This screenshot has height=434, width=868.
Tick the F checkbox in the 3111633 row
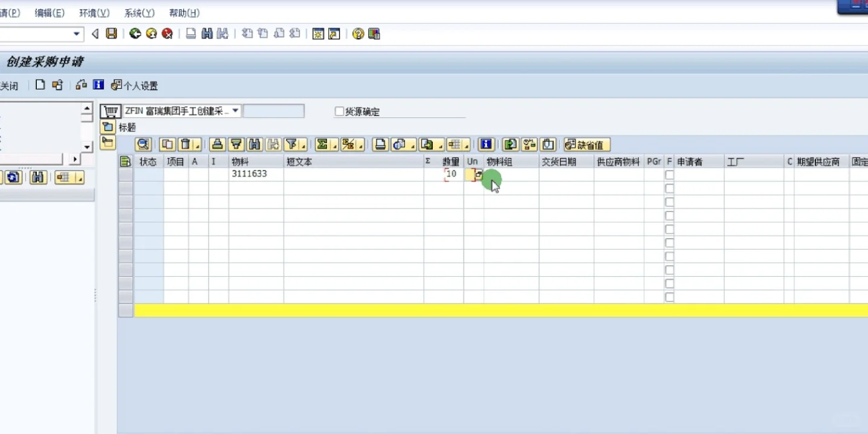click(x=669, y=175)
